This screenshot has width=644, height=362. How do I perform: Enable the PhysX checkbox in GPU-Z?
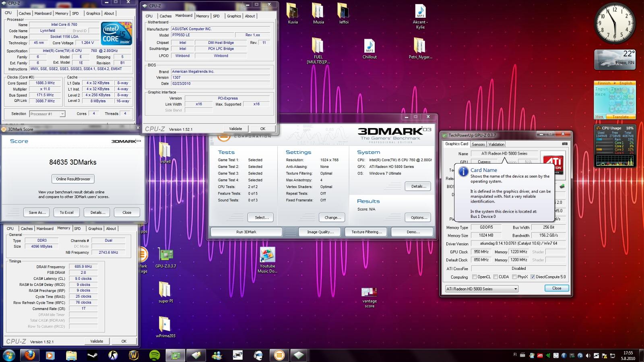coord(514,277)
